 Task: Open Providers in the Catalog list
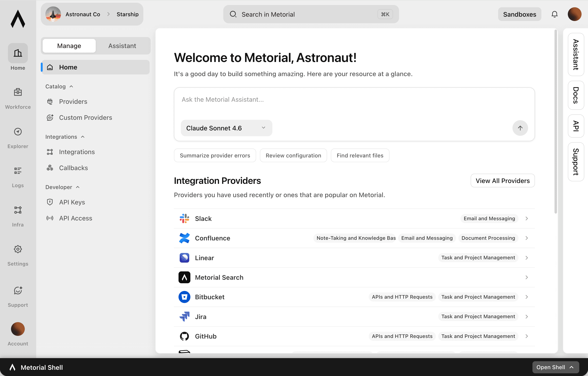click(x=95, y=101)
